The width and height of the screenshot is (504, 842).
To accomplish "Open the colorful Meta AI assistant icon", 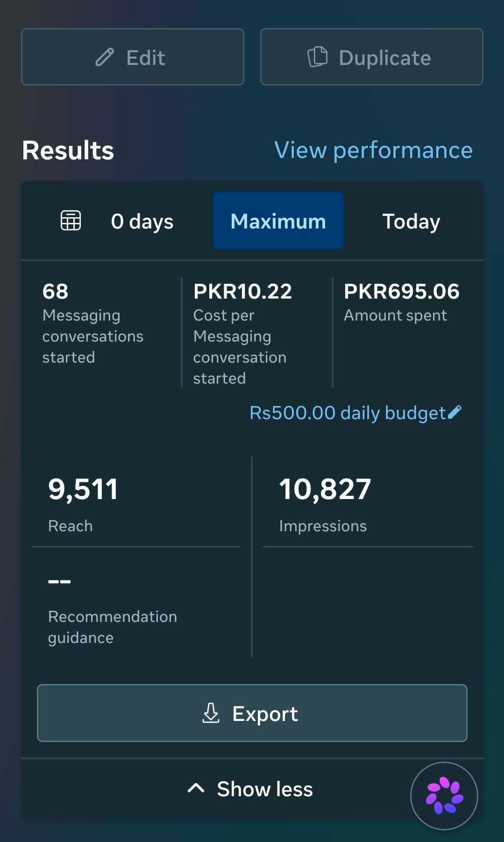I will [444, 796].
